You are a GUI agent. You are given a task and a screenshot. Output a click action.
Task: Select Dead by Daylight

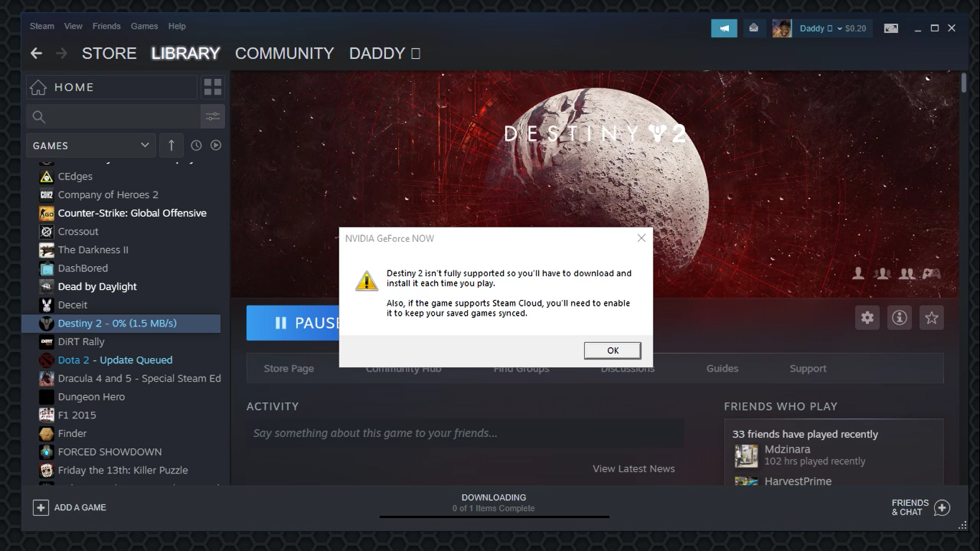pos(98,286)
